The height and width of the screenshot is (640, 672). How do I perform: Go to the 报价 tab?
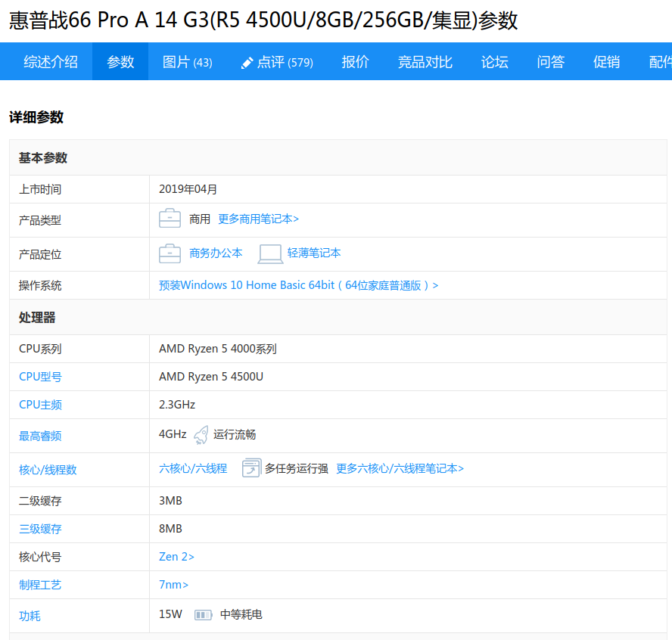[x=355, y=62]
